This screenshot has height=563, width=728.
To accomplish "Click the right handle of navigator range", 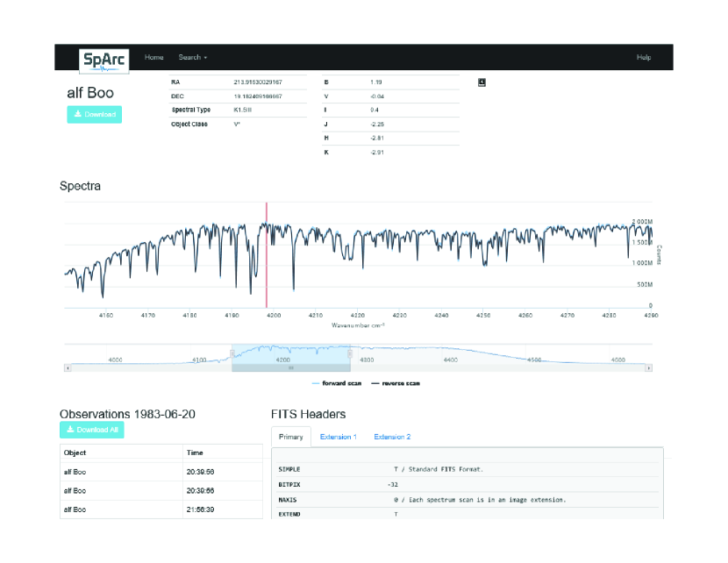I will coord(350,353).
